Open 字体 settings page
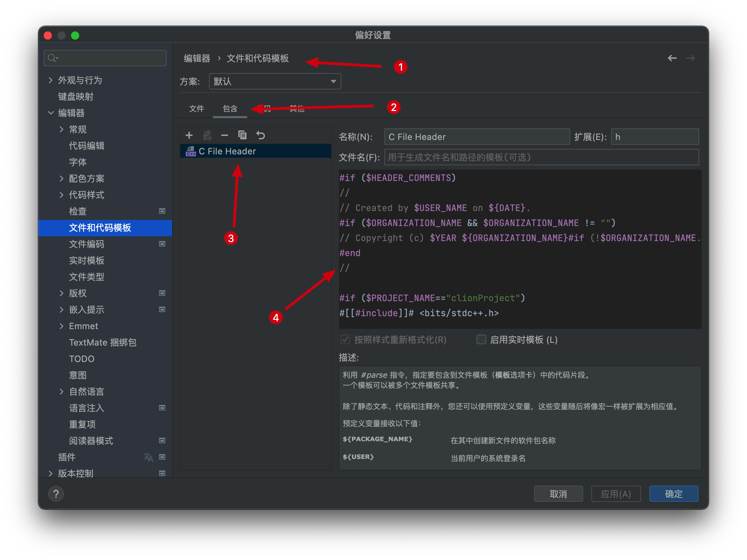This screenshot has height=560, width=747. [x=105, y=162]
